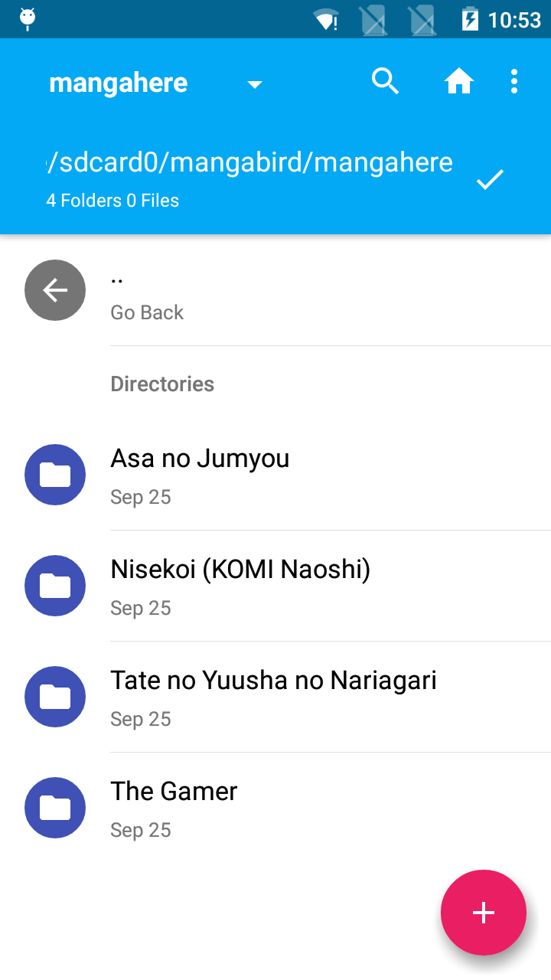The height and width of the screenshot is (980, 551).
Task: Tap The Gamer folder icon
Action: (x=55, y=808)
